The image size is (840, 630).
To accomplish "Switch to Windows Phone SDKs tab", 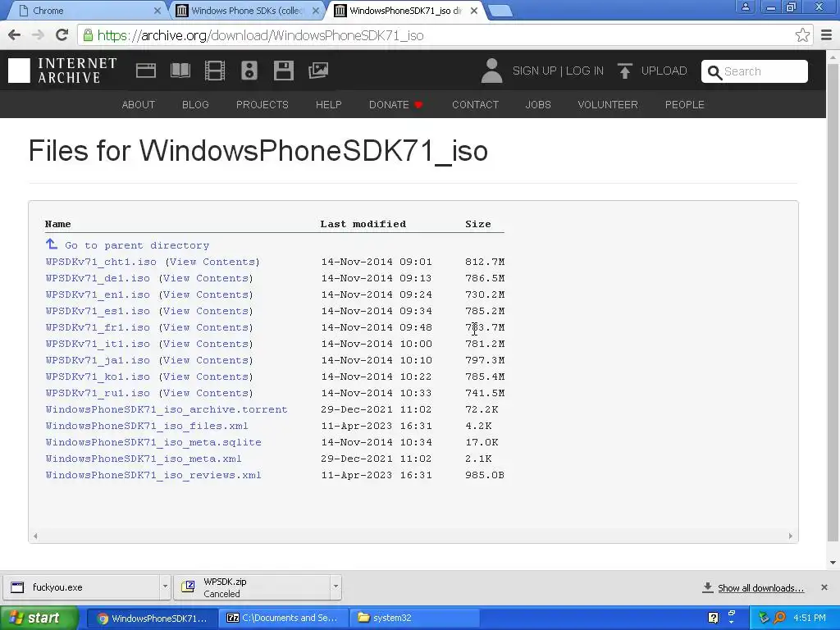I will click(x=248, y=11).
